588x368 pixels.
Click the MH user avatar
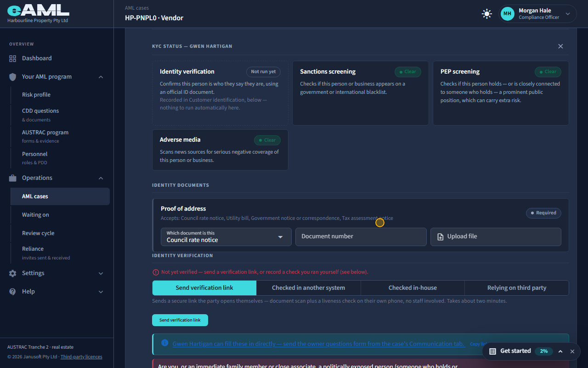tap(507, 14)
